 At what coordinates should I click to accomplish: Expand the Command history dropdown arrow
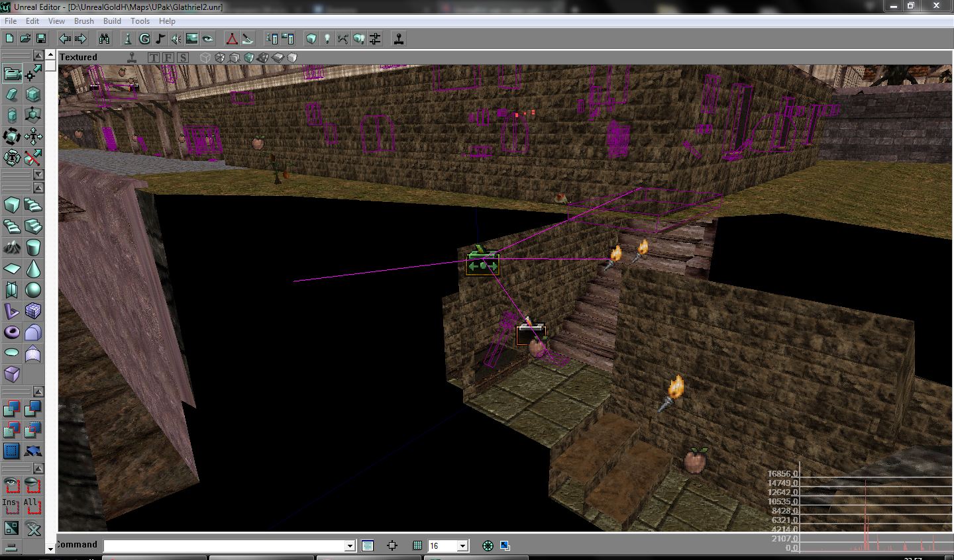[350, 546]
